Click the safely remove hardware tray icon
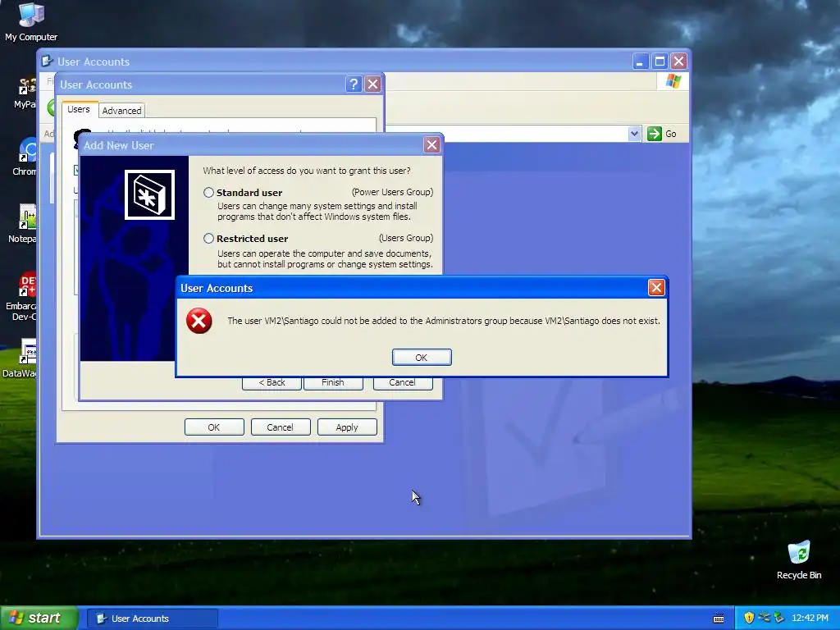 (779, 619)
